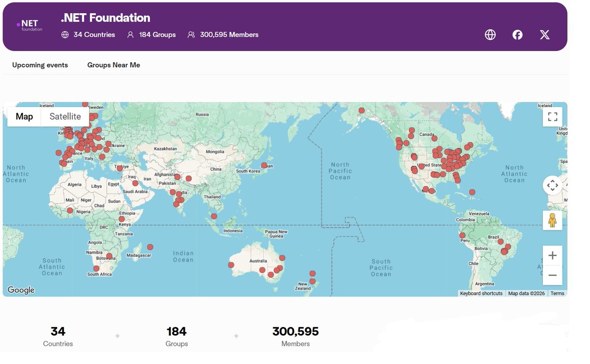Click 300,595 Members in the header
Screen dimensions: 590x364
tap(229, 34)
